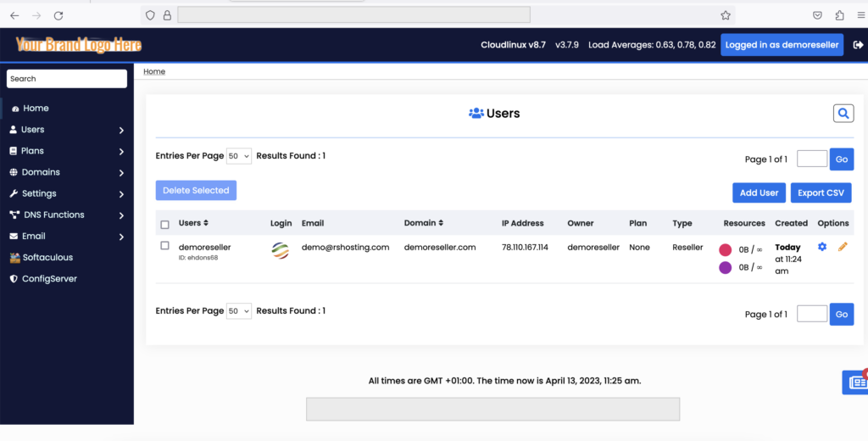
Task: Expand the Users sidebar menu
Action: pyautogui.click(x=67, y=130)
